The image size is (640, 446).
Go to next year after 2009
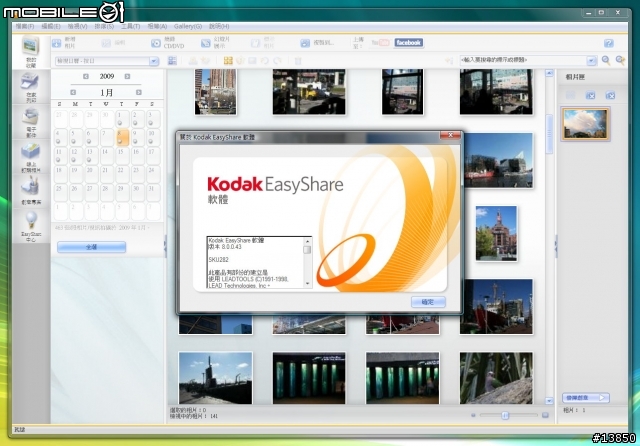[127, 76]
